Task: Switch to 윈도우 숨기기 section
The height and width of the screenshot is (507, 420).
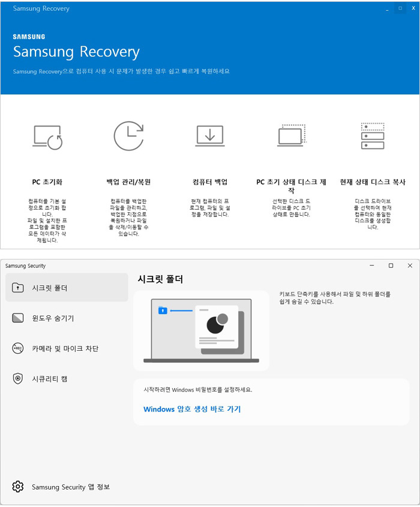Action: click(67, 318)
